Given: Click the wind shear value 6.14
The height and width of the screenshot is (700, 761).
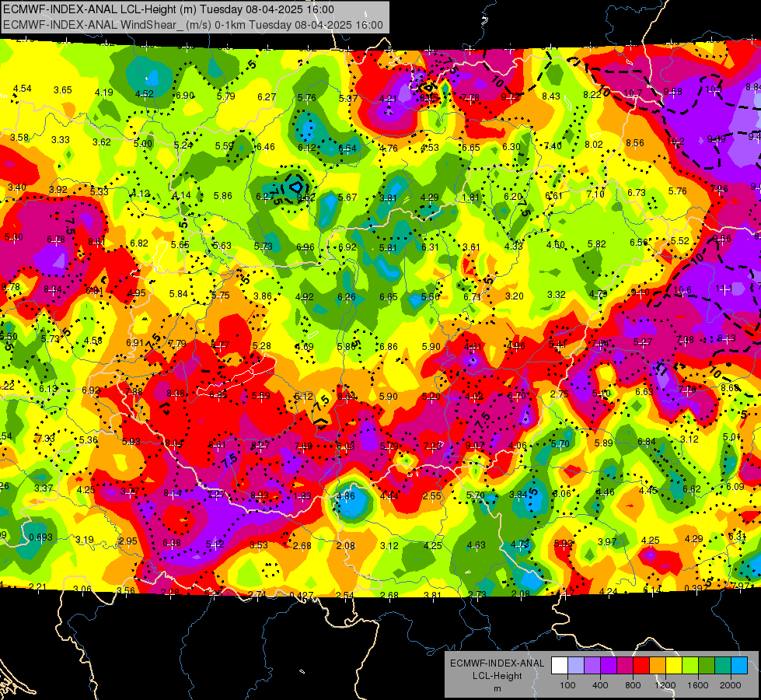Looking at the screenshot, I should (x=652, y=590).
